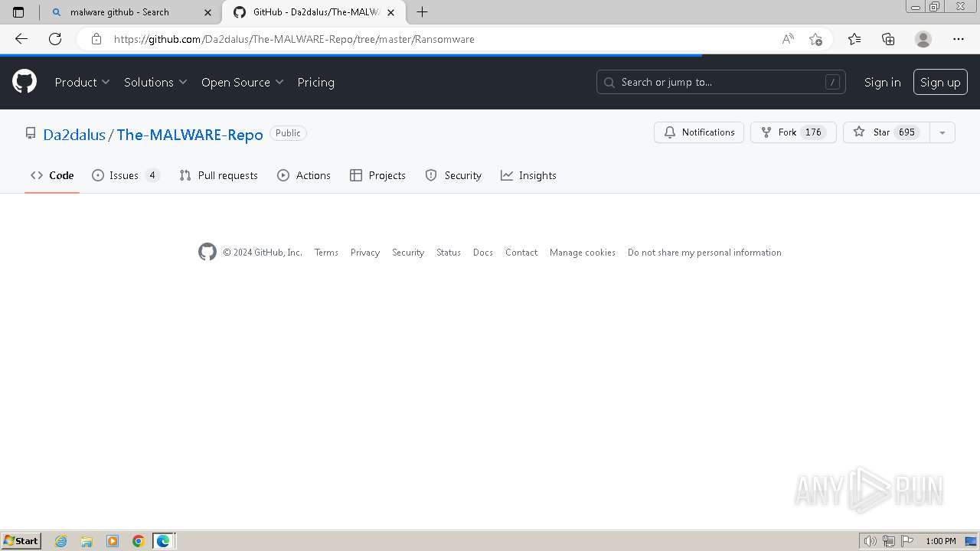
Task: Open the Pricing page link
Action: click(315, 82)
